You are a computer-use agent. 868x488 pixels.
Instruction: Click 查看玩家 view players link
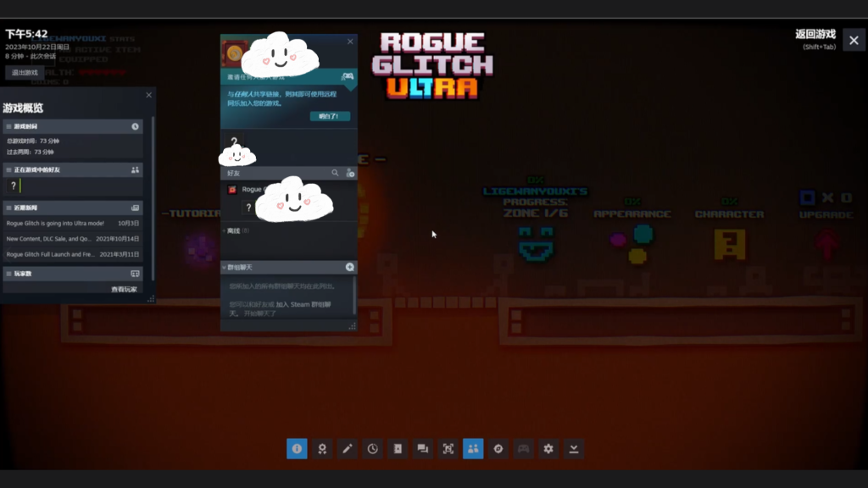click(124, 290)
